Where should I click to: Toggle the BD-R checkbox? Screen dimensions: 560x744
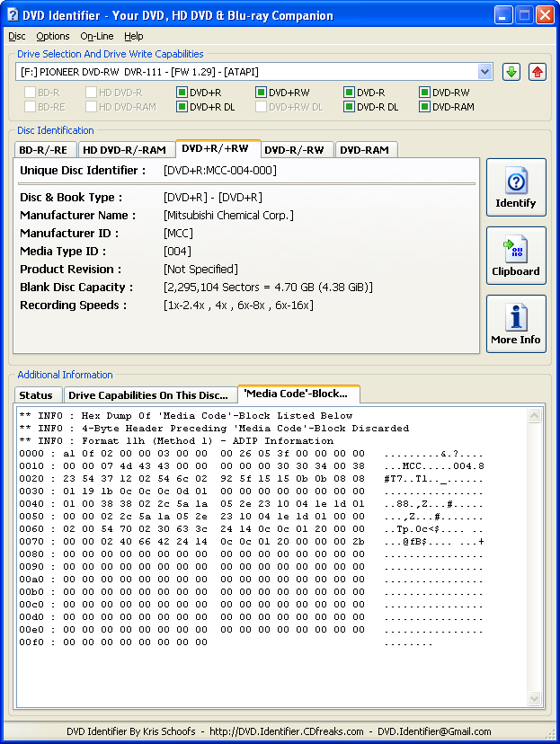tap(30, 92)
